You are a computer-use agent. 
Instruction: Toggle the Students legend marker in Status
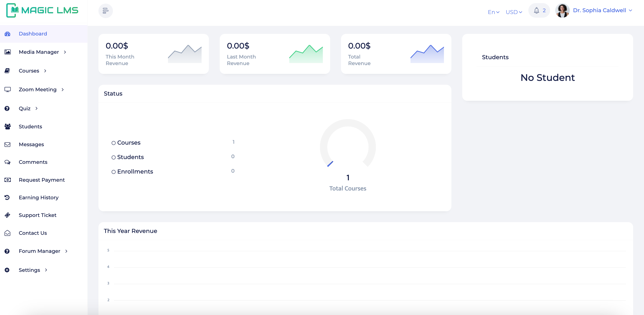[114, 157]
